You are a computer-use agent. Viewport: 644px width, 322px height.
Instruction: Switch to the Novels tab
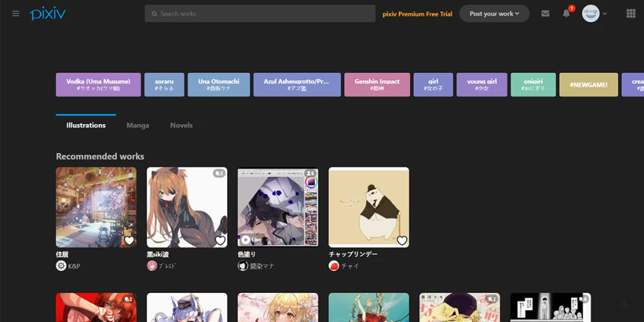[x=181, y=125]
